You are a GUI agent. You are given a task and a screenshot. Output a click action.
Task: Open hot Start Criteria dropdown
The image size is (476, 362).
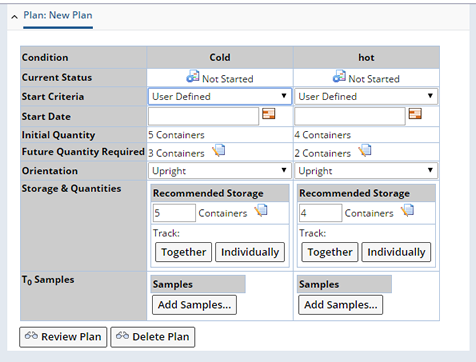click(366, 96)
